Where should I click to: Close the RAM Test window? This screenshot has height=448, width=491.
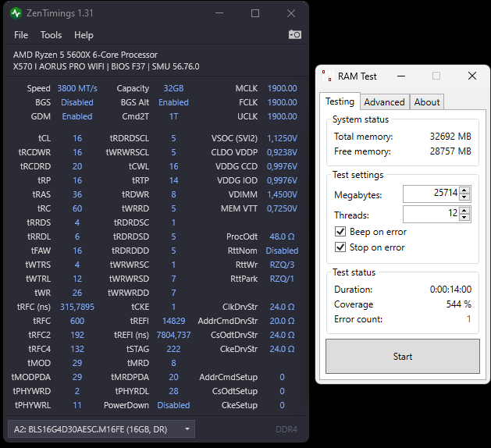tap(472, 76)
